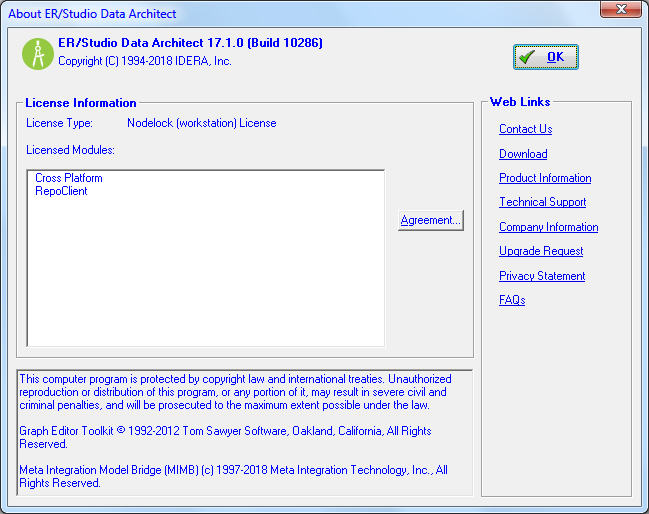Follow the Contact Us link

tap(525, 129)
